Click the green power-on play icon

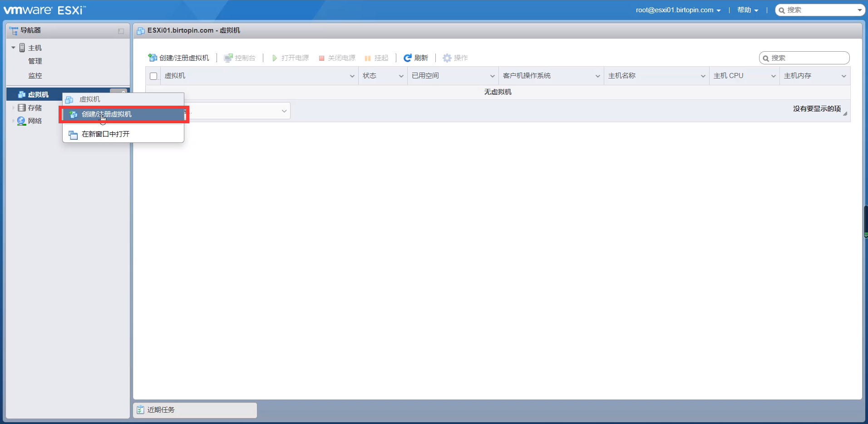coord(275,58)
